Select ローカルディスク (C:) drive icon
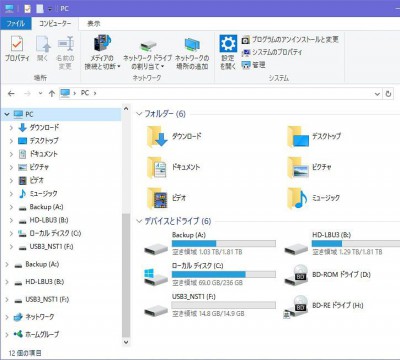Screen dimensions: 400x360 pos(156,278)
